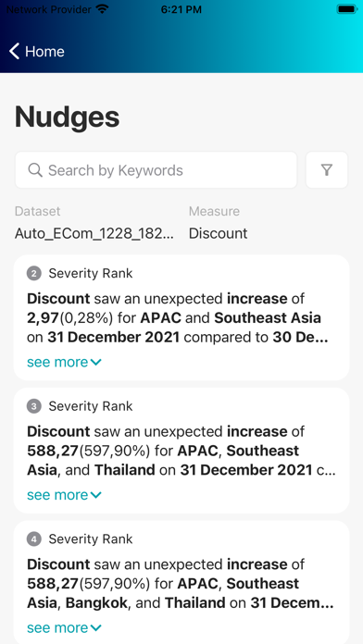
Task: Tap the Wi-Fi status icon
Action: pyautogui.click(x=102, y=9)
